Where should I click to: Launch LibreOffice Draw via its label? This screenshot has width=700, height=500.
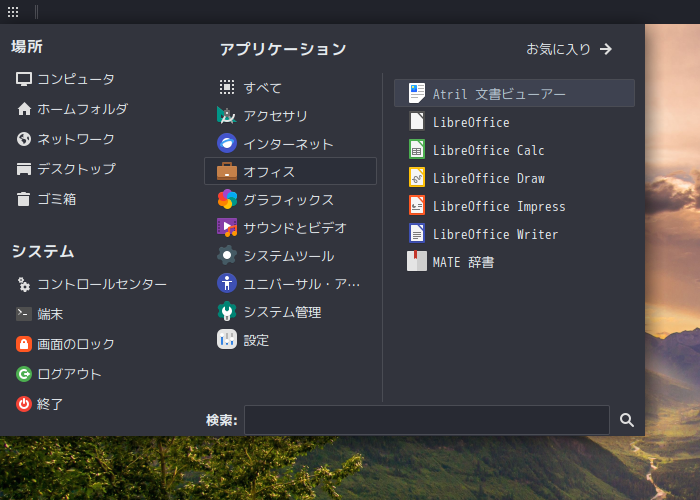pyautogui.click(x=488, y=178)
